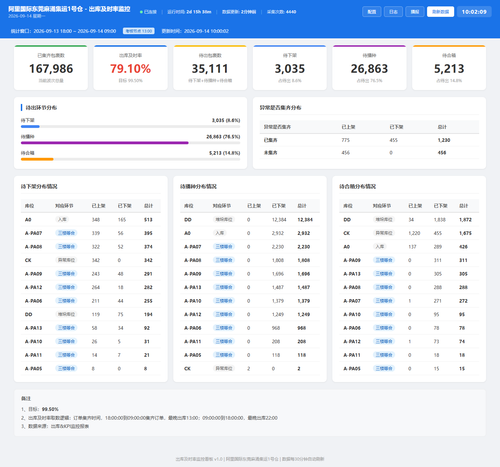Click total 513 in A0 row

tap(148, 220)
